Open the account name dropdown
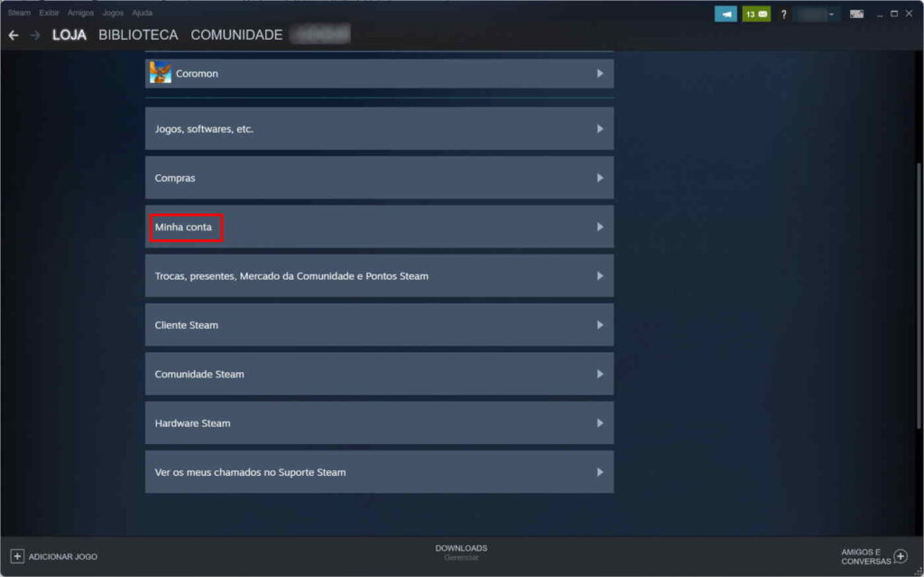This screenshot has width=924, height=577. 817,14
